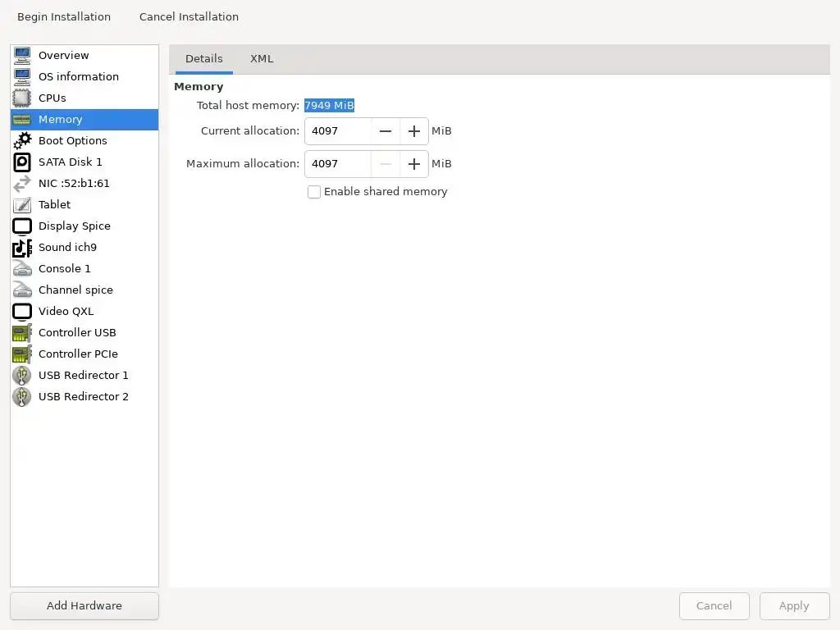Enable shared memory checkbox
The width and height of the screenshot is (840, 630).
(x=314, y=192)
